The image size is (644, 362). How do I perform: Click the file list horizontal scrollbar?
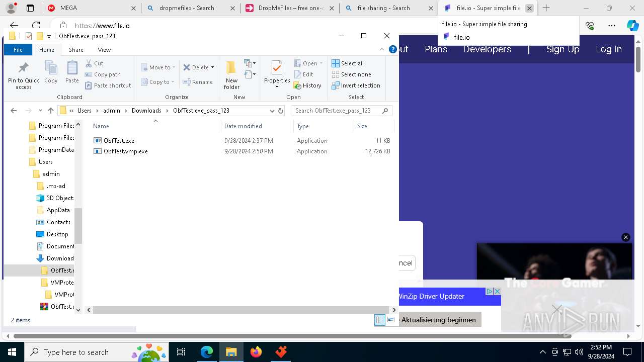pos(240,310)
